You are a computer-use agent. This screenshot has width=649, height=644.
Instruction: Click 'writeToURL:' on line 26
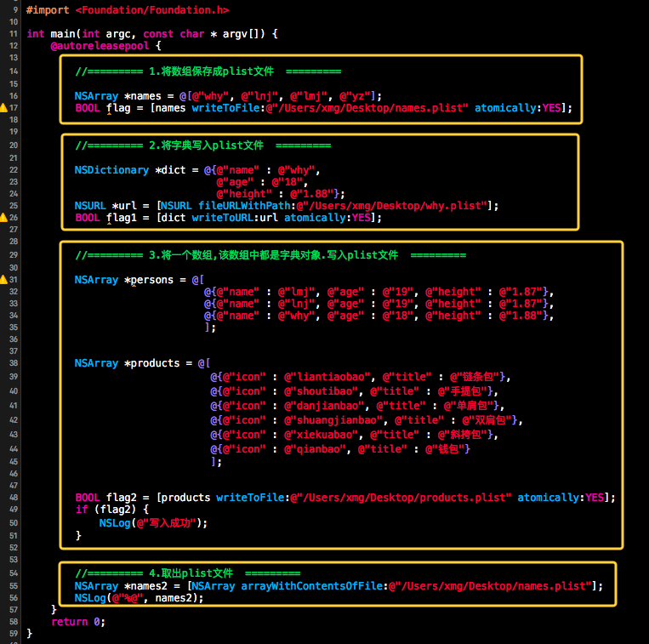pos(225,218)
